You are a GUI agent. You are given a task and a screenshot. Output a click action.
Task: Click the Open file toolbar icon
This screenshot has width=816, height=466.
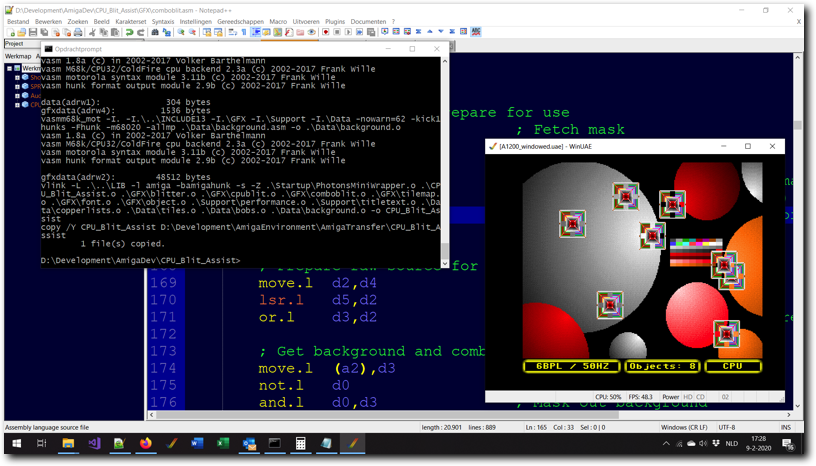tap(21, 32)
